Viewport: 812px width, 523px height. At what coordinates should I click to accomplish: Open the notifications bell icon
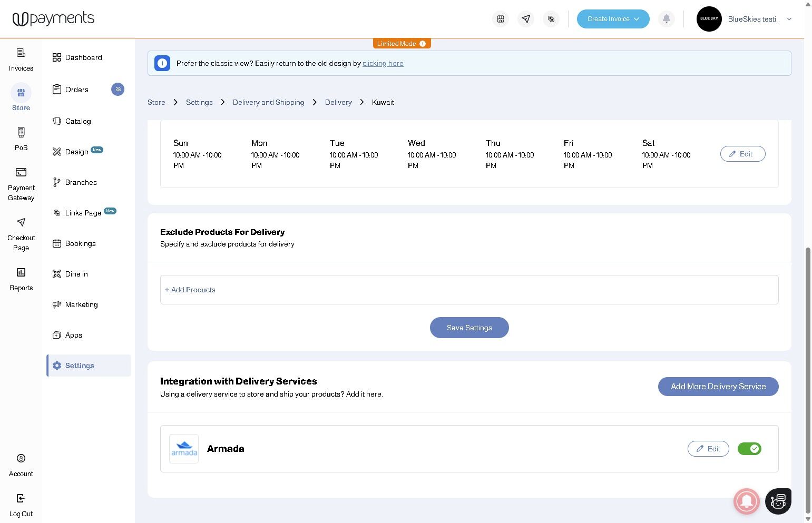point(666,19)
